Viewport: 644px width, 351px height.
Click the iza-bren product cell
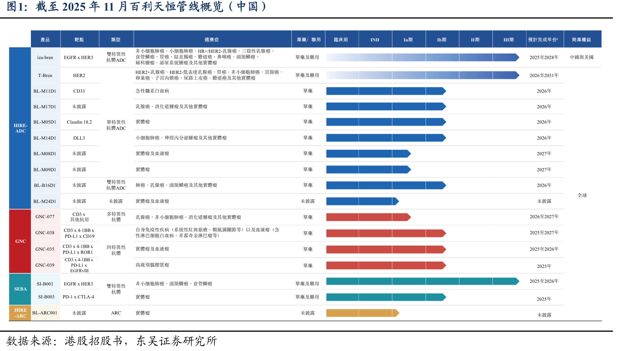click(45, 57)
